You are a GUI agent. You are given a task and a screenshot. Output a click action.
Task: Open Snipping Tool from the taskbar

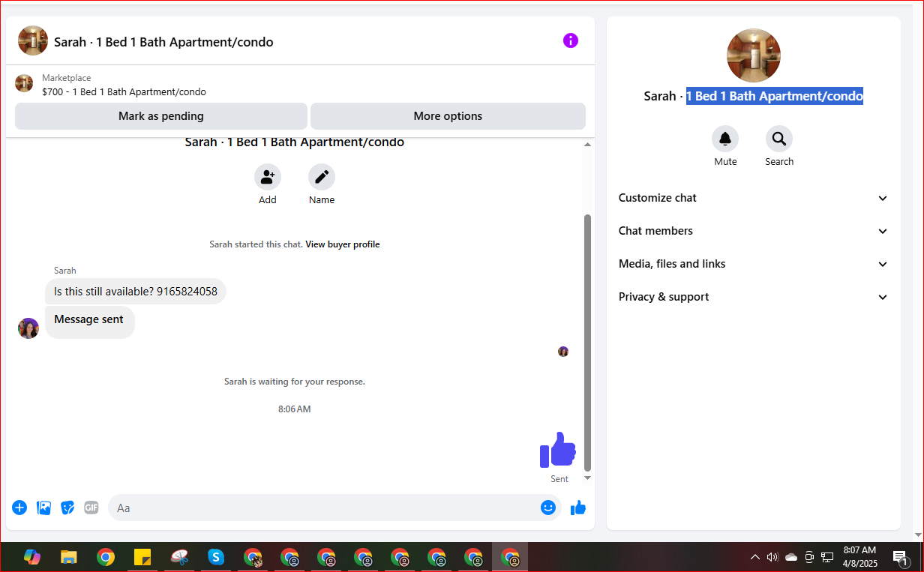click(179, 557)
